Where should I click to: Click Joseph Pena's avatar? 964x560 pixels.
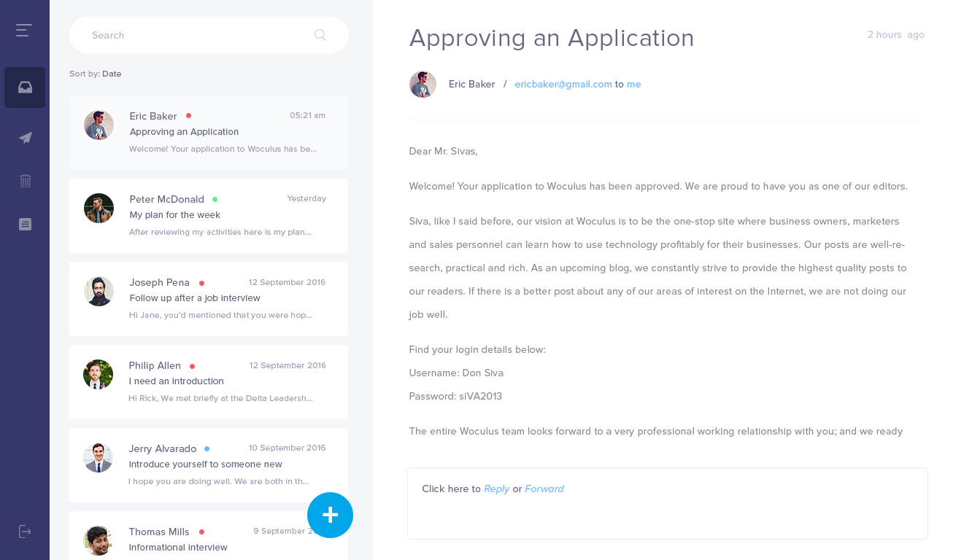99,292
